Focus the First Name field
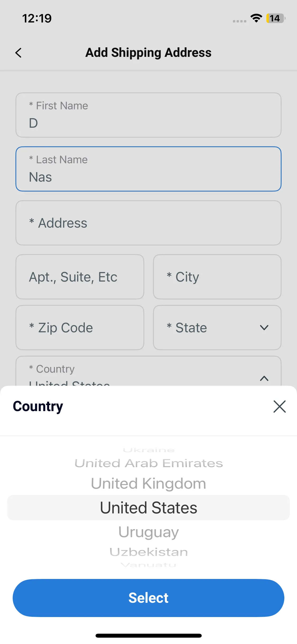 (148, 115)
